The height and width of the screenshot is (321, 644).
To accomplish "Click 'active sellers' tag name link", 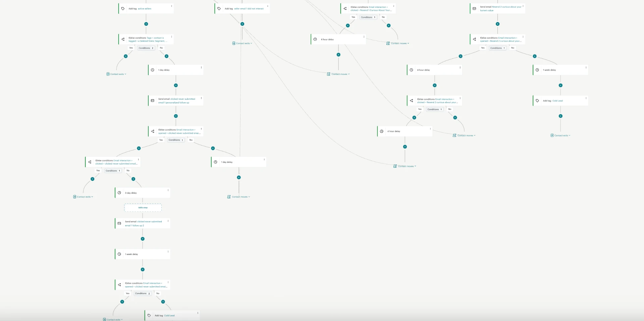I will coord(145,9).
